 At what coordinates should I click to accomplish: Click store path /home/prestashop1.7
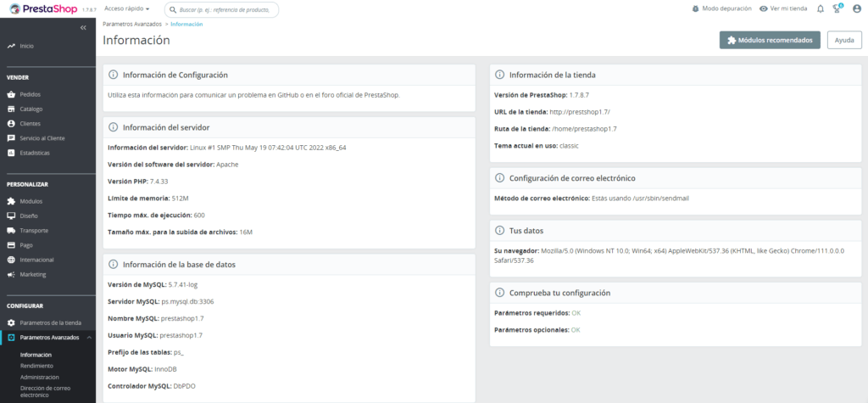click(x=585, y=129)
